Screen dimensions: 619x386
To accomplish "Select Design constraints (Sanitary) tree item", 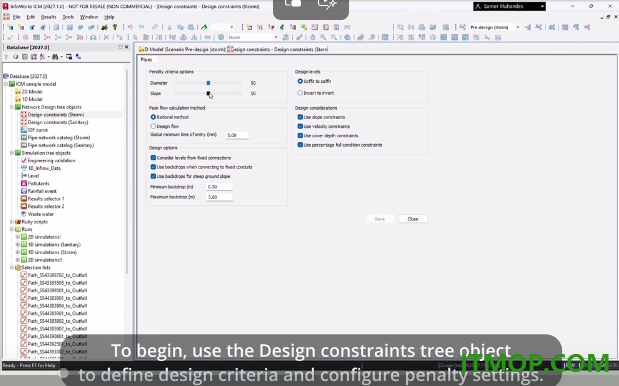I will tap(58, 122).
